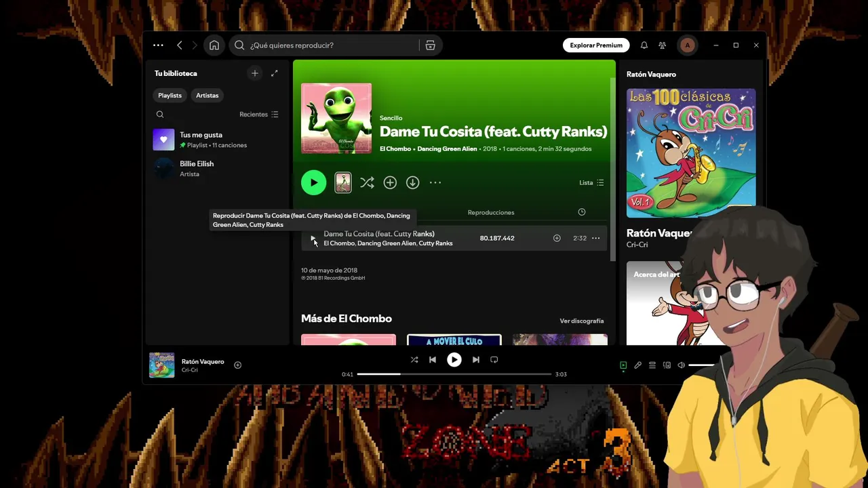The width and height of the screenshot is (868, 488).
Task: Open the Home page icon
Action: pos(214,45)
